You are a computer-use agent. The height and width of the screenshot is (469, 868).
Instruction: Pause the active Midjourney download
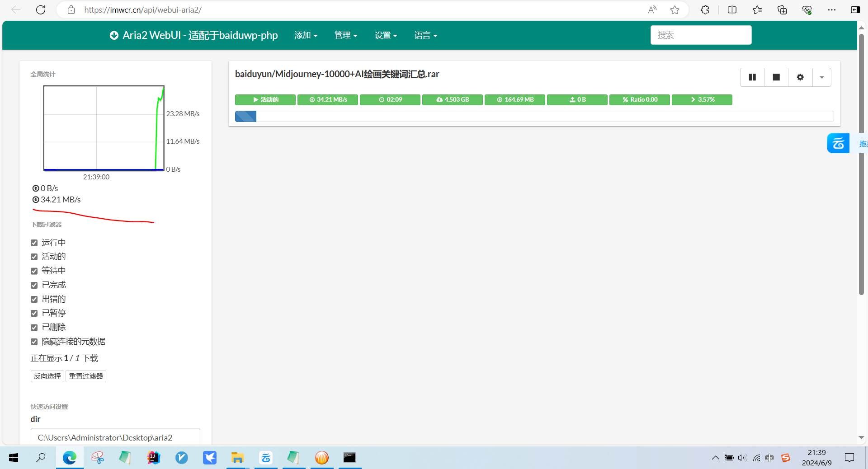752,77
